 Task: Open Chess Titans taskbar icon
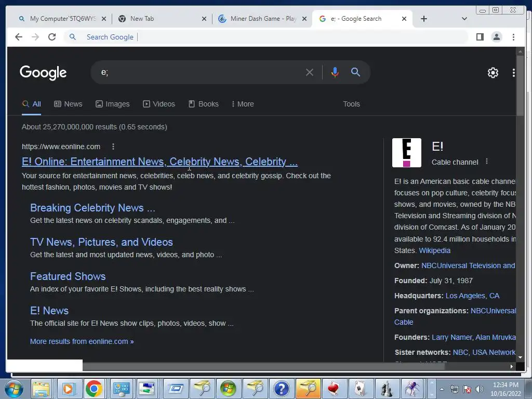click(387, 389)
